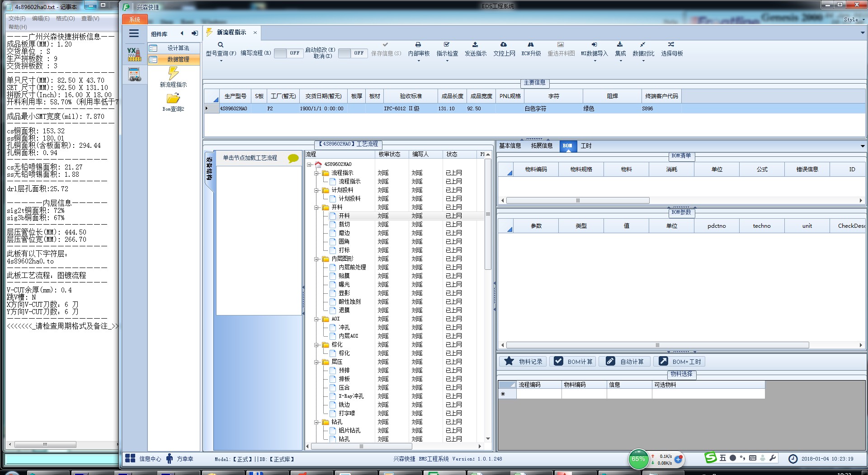Click yellow chat bubble icon in process panel

pyautogui.click(x=293, y=158)
